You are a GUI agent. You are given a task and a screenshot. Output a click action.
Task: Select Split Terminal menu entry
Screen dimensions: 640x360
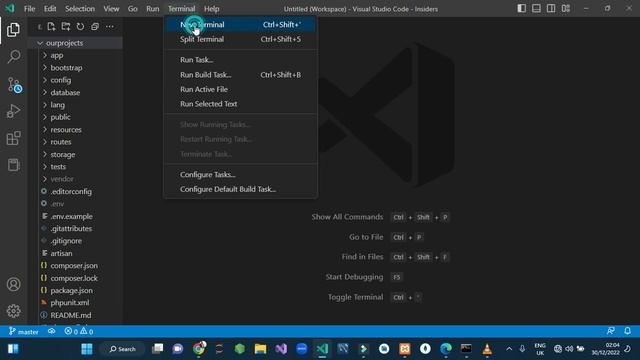click(240, 39)
